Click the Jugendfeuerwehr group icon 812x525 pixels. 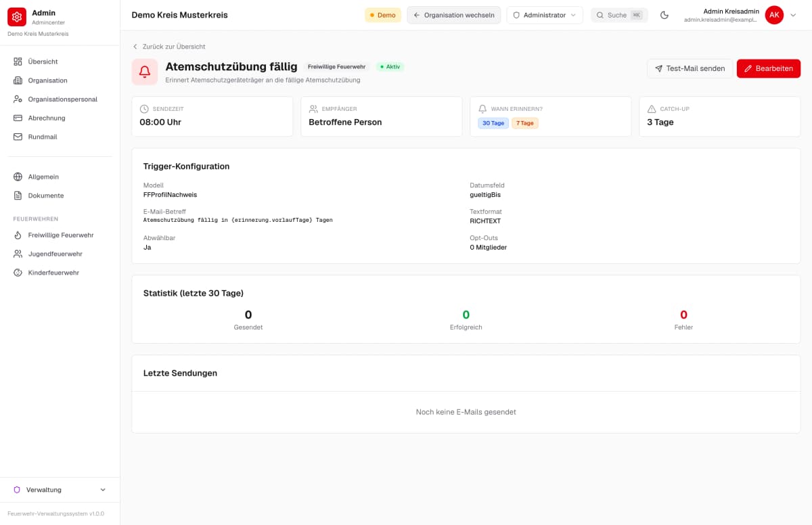point(18,254)
